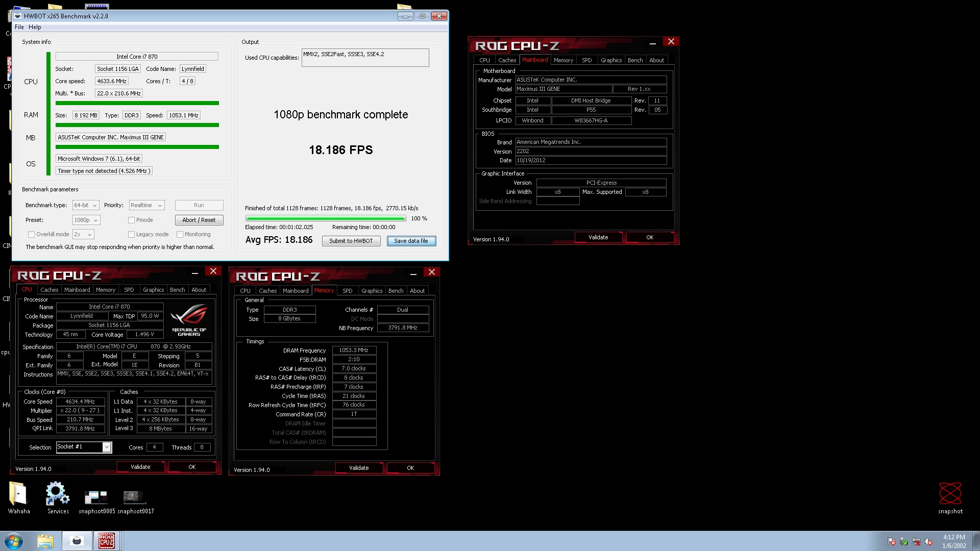Click Instructions field in CPU-Z
The image size is (980, 551).
tap(133, 377)
